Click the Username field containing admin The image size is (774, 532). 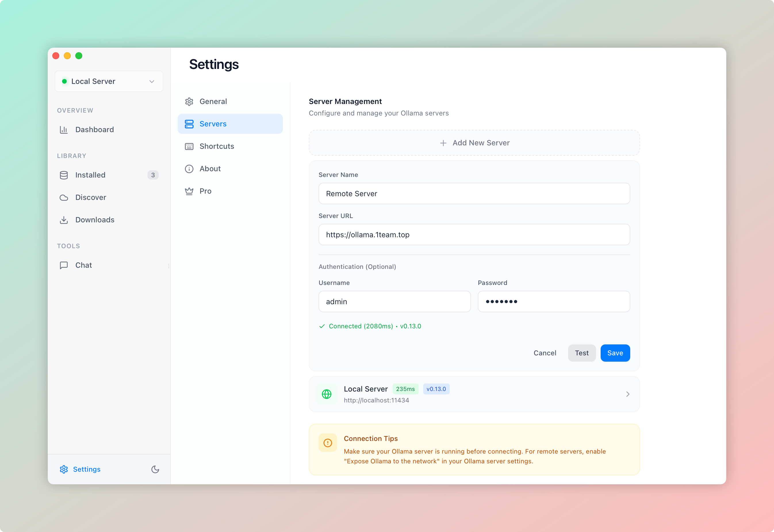coord(394,301)
